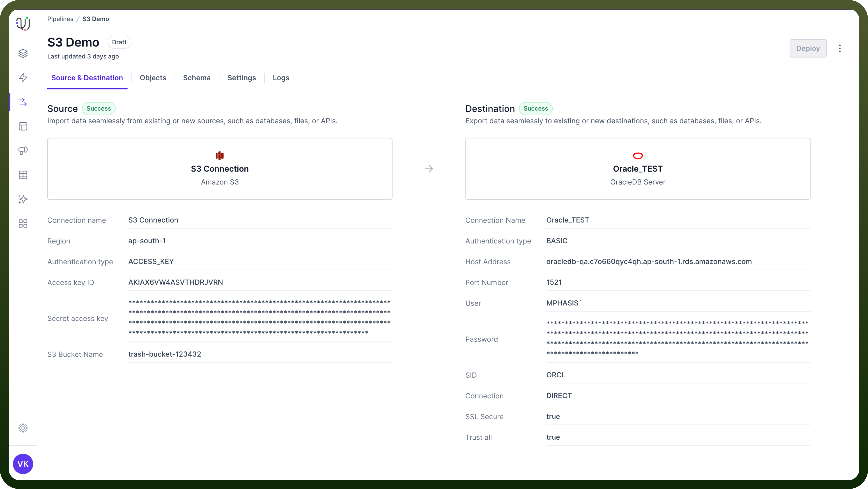Click the Source section heading
The image size is (868, 489).
click(63, 109)
